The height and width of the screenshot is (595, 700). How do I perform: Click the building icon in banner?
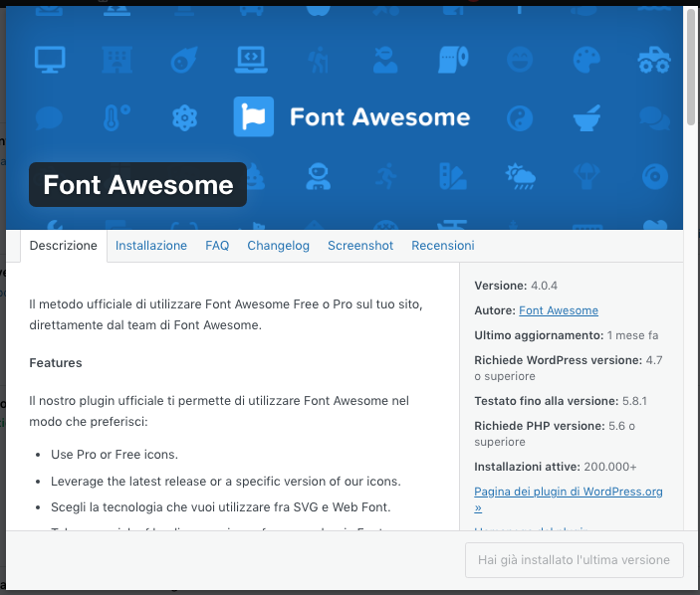click(x=117, y=60)
